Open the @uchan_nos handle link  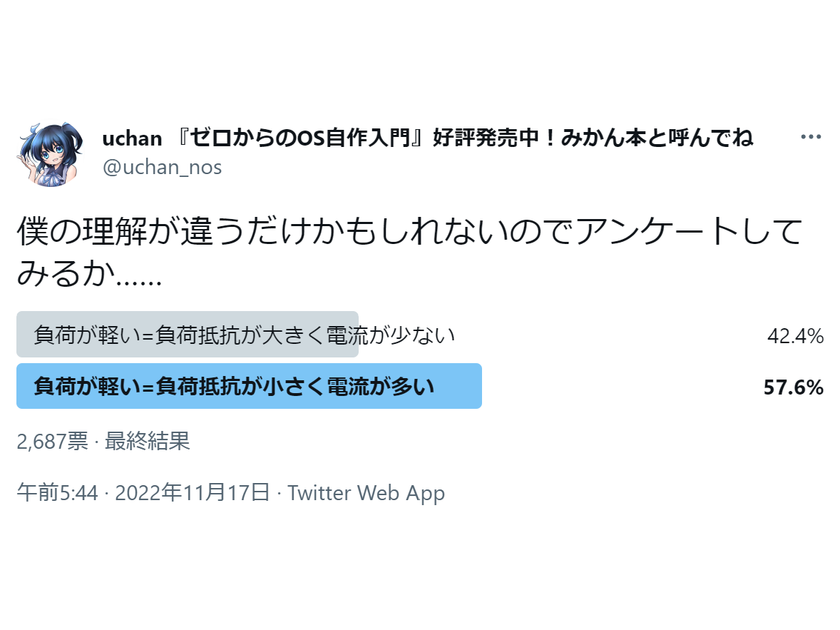pyautogui.click(x=163, y=168)
